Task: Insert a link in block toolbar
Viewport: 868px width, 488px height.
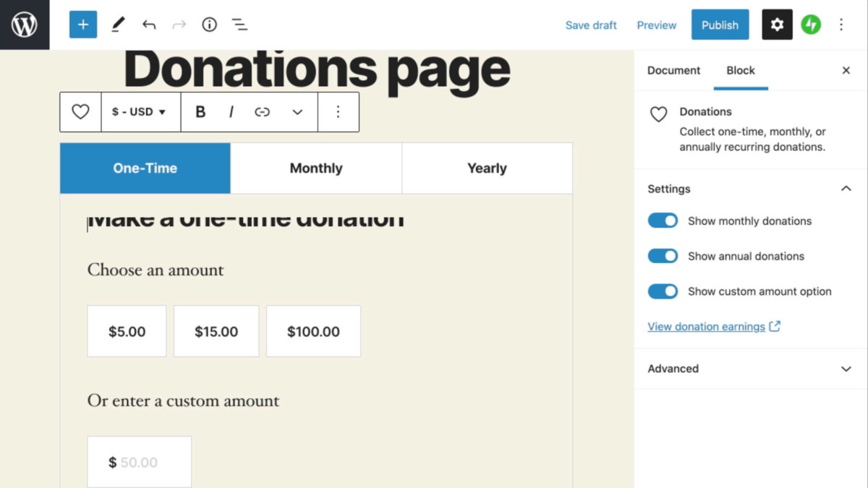Action: [x=262, y=112]
